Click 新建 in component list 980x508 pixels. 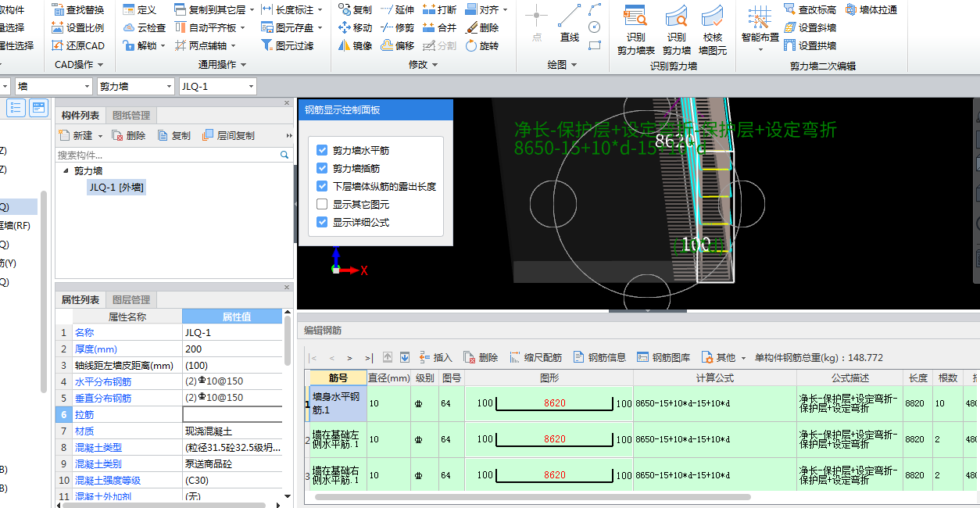(x=82, y=135)
